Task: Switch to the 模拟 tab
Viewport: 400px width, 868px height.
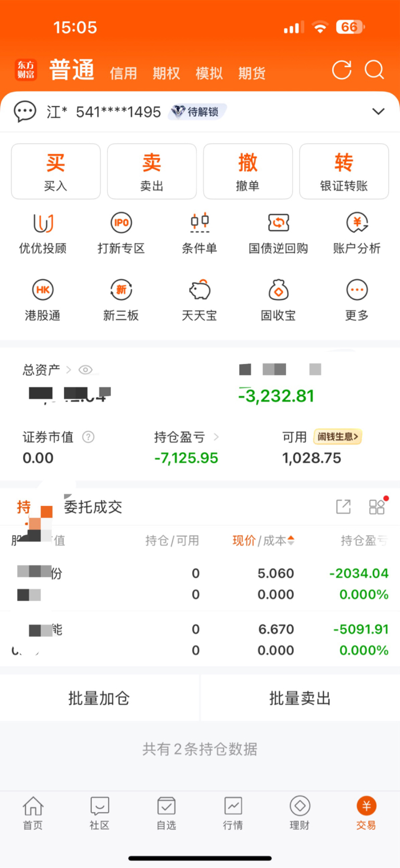Action: coord(209,73)
